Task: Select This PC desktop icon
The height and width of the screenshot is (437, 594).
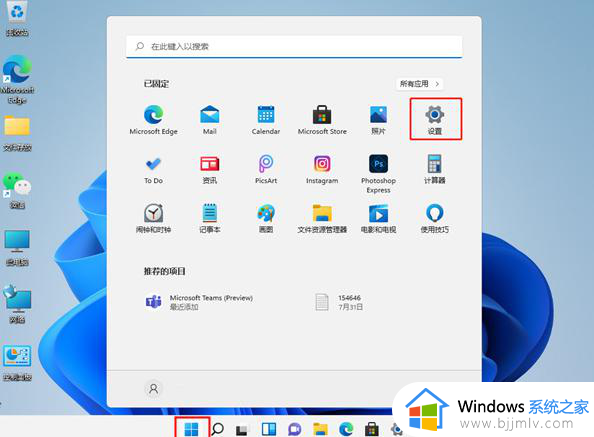Action: (17, 248)
